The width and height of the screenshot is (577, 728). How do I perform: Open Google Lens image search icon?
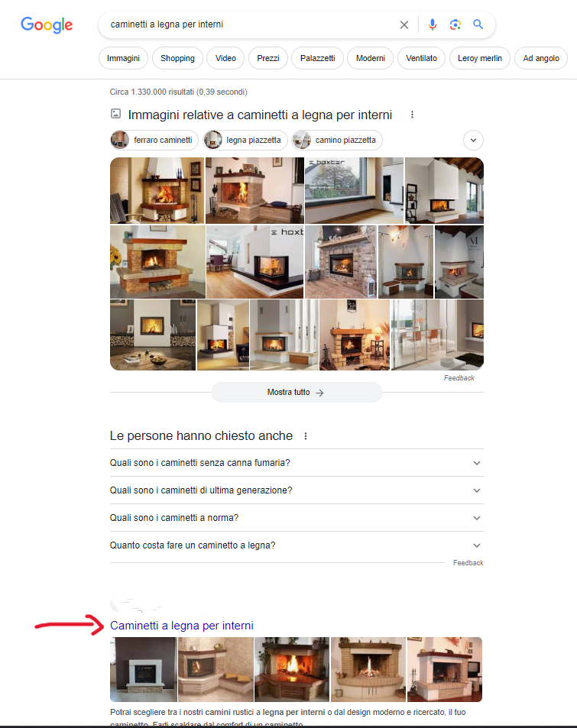[455, 24]
